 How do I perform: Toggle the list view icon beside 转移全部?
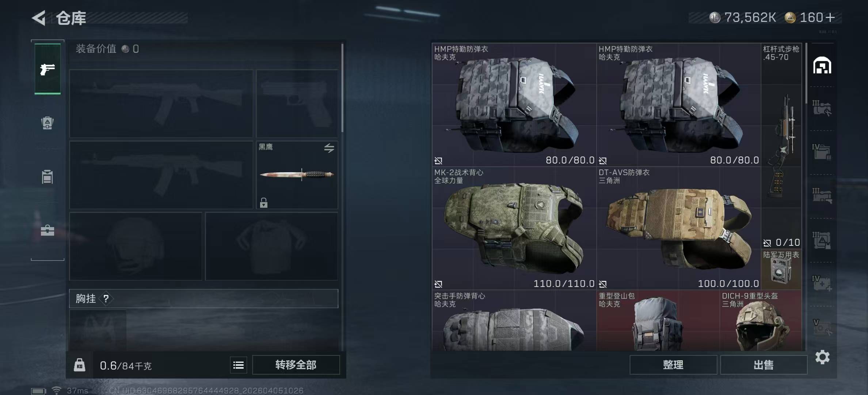pyautogui.click(x=239, y=365)
